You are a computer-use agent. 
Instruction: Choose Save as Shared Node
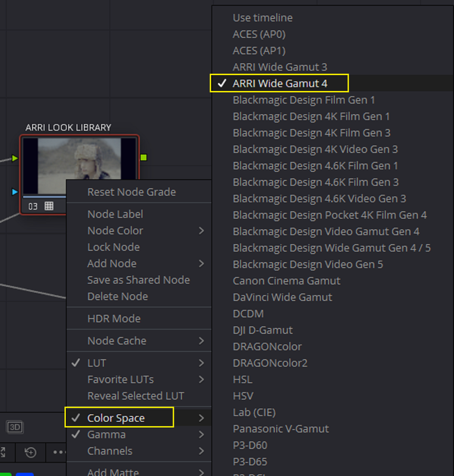coord(139,280)
